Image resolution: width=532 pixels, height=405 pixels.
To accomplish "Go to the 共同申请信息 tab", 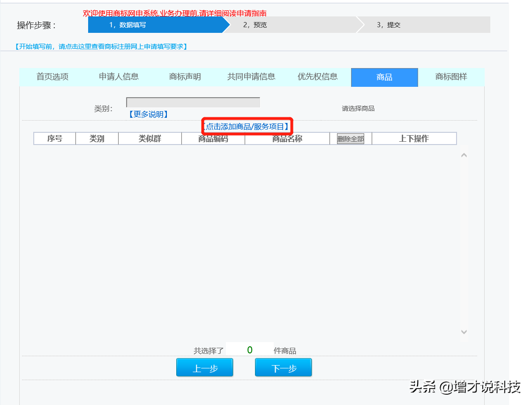I will pos(251,77).
